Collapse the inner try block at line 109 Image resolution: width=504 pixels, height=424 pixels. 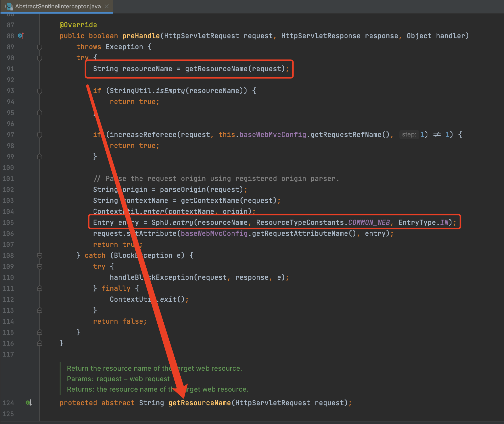tap(40, 266)
